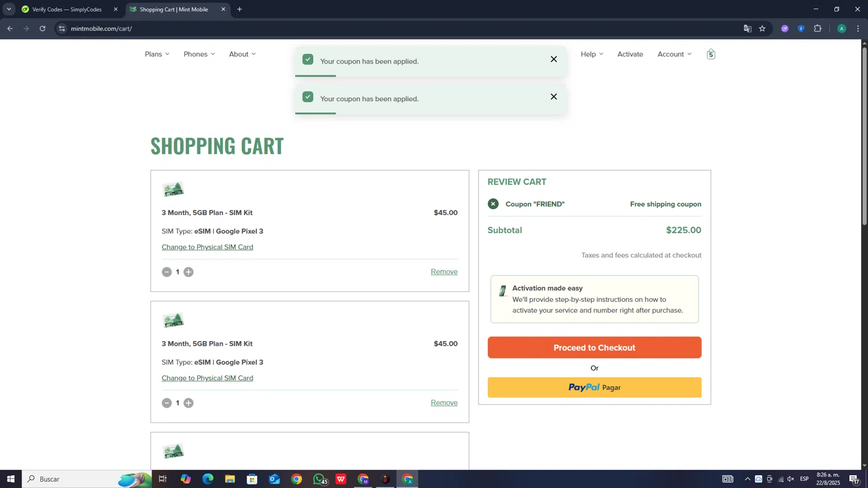
Task: Increase quantity of the first SIM Kit
Action: pyautogui.click(x=189, y=272)
